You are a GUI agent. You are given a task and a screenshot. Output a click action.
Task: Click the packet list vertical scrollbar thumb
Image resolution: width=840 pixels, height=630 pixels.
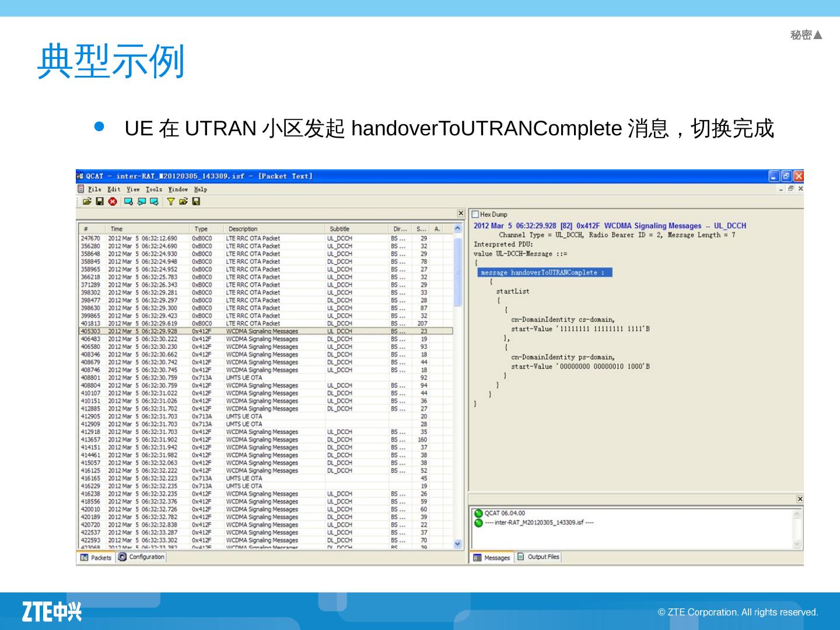tap(457, 271)
